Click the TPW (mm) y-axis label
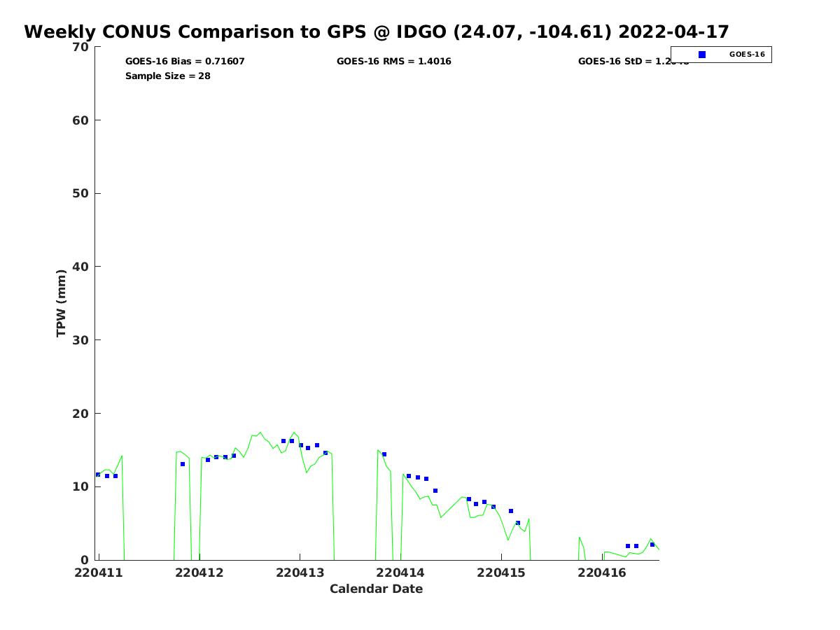This screenshot has height=630, width=840. [x=62, y=303]
